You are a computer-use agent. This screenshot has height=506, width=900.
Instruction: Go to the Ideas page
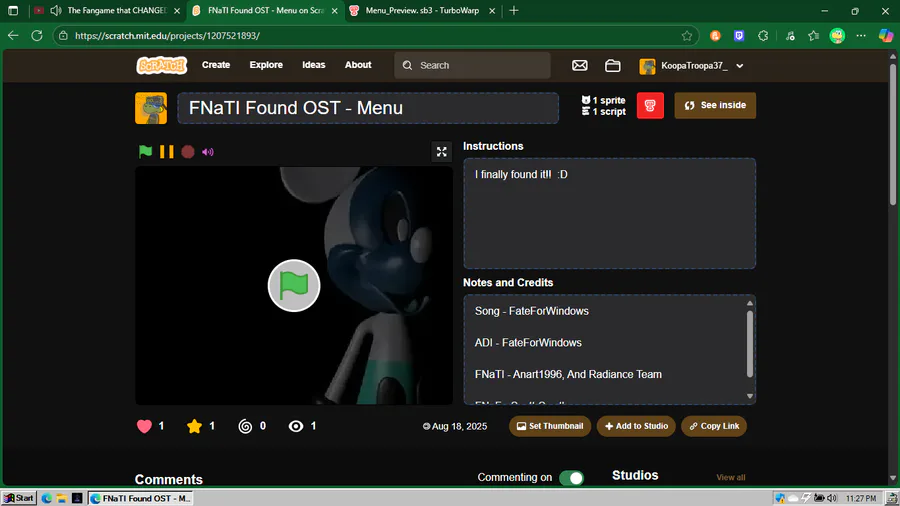313,65
